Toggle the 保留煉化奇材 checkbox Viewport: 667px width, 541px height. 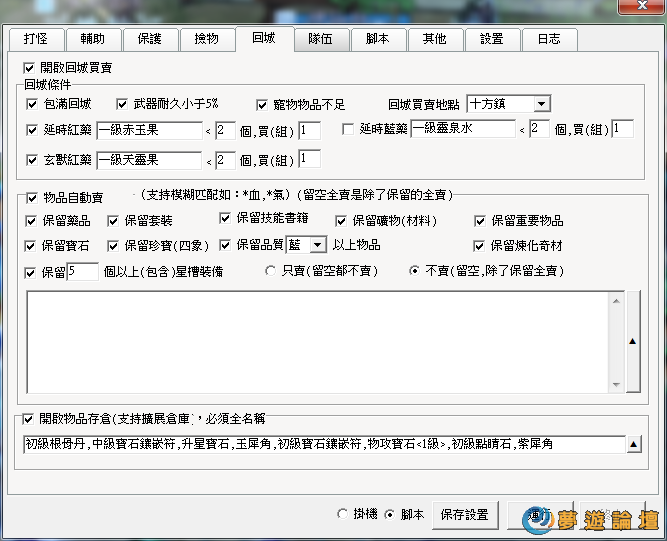pyautogui.click(x=481, y=245)
